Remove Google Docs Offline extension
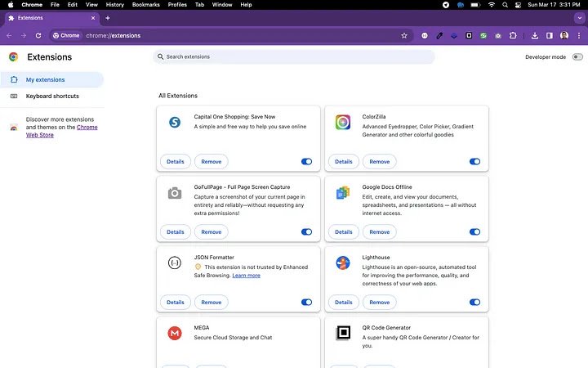Image resolution: width=588 pixels, height=368 pixels. pyautogui.click(x=380, y=231)
